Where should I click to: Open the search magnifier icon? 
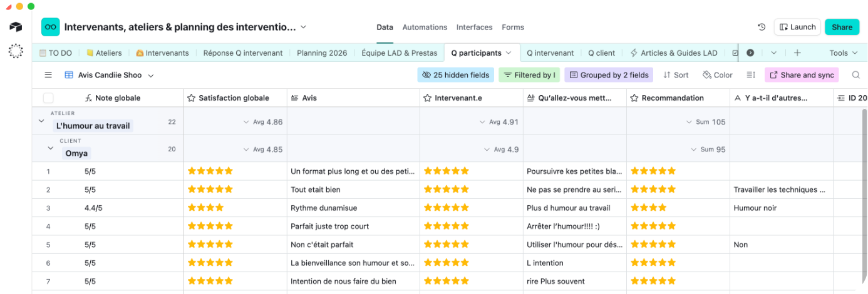coord(855,75)
